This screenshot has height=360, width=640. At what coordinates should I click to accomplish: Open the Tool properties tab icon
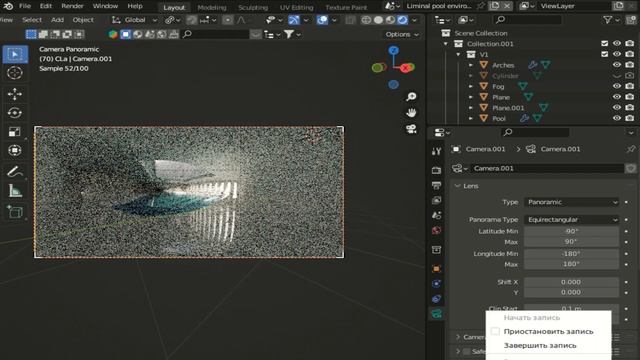pyautogui.click(x=436, y=151)
